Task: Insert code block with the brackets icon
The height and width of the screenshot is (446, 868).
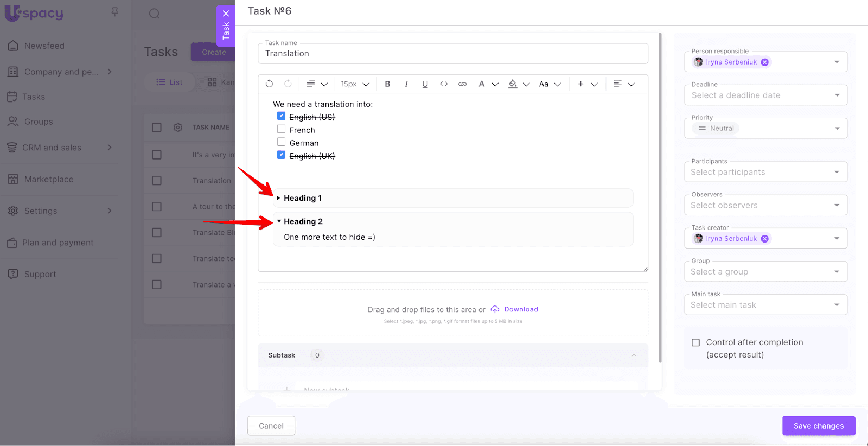Action: [444, 84]
